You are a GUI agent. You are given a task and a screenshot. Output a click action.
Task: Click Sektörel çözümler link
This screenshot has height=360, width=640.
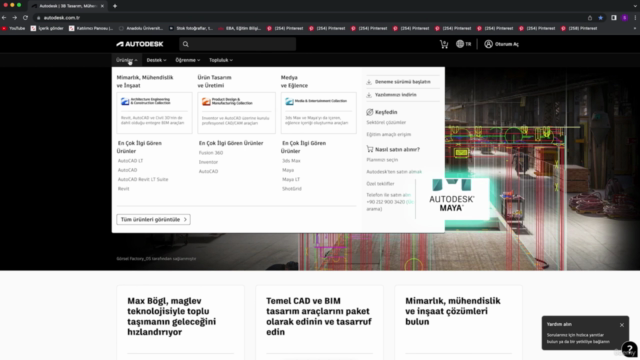(386, 122)
